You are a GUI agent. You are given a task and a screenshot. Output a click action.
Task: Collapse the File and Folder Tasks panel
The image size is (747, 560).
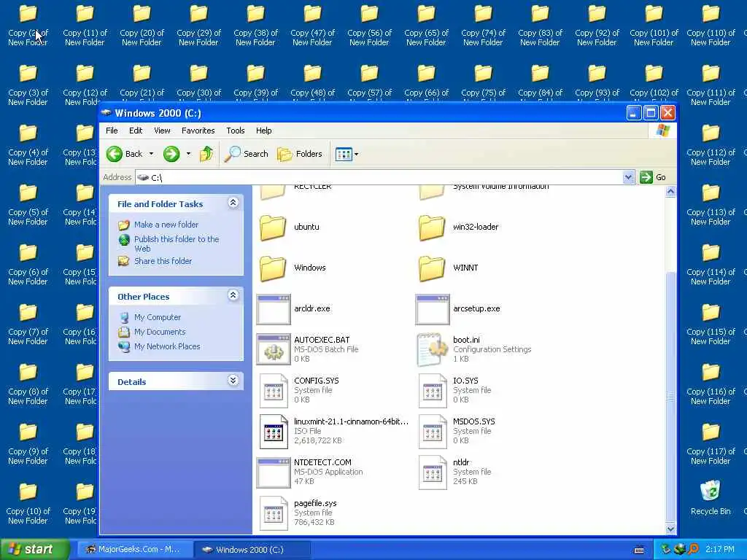pyautogui.click(x=233, y=203)
